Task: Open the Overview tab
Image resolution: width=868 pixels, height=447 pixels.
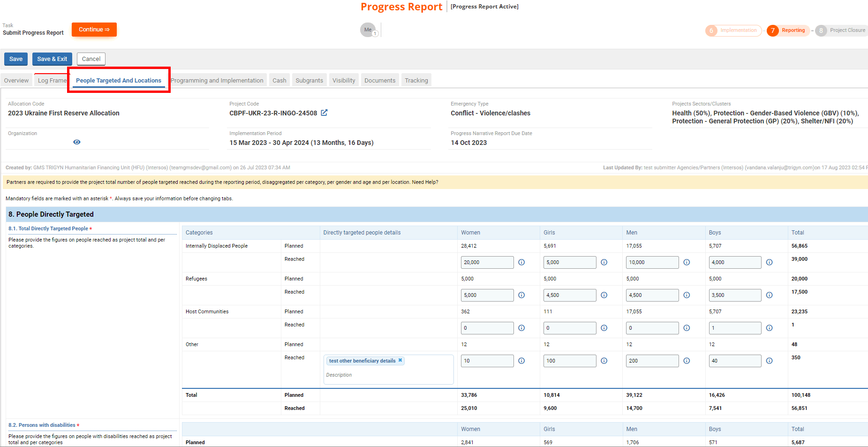Action: coord(16,80)
